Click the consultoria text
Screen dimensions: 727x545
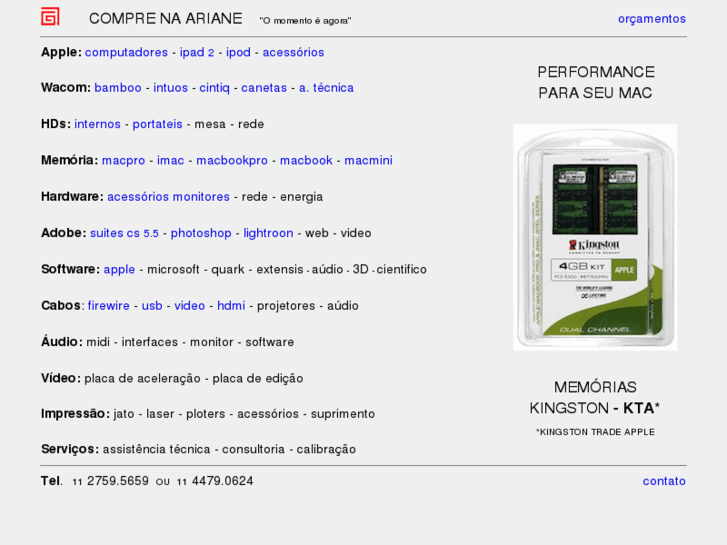(x=253, y=449)
